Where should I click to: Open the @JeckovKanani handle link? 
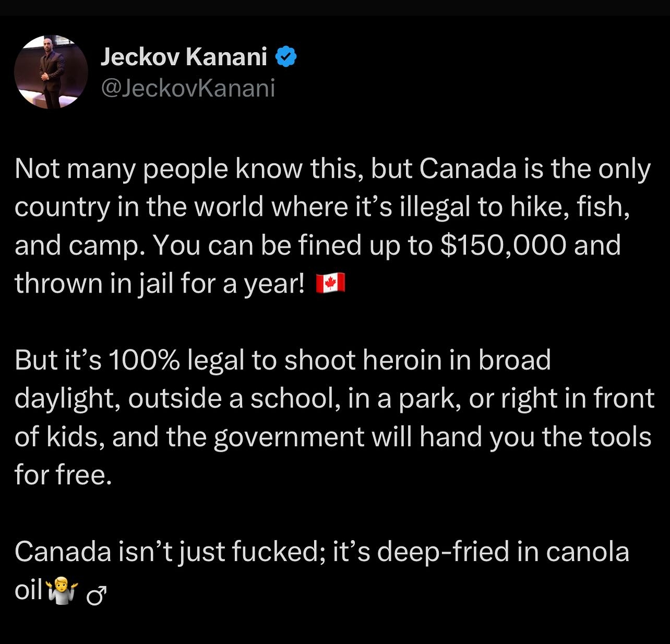coord(188,88)
